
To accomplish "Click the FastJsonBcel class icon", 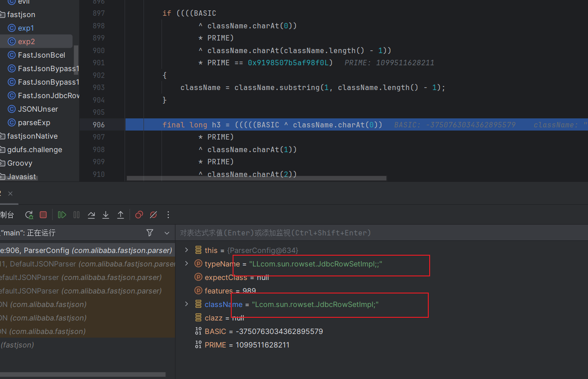I will (12, 55).
